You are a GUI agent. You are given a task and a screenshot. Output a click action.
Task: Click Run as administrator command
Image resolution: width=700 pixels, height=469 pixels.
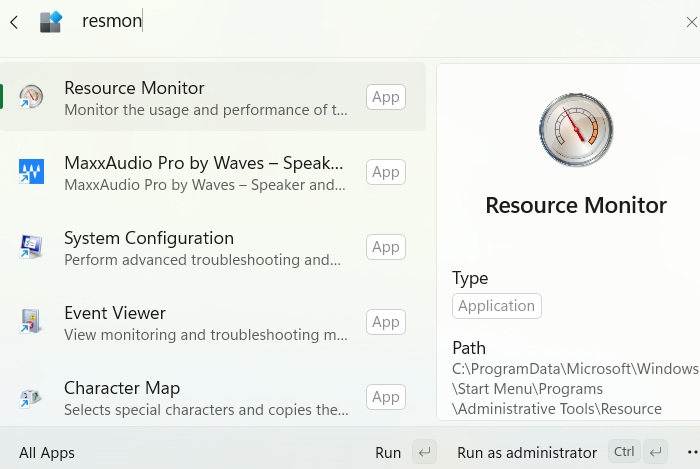click(527, 453)
